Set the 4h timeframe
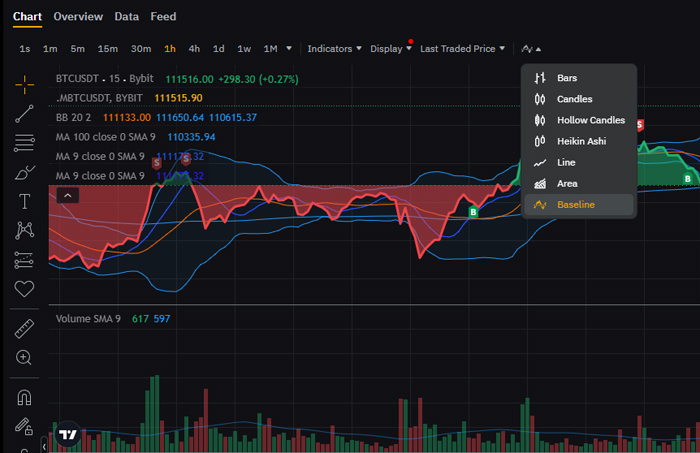This screenshot has width=700, height=453. coord(194,49)
